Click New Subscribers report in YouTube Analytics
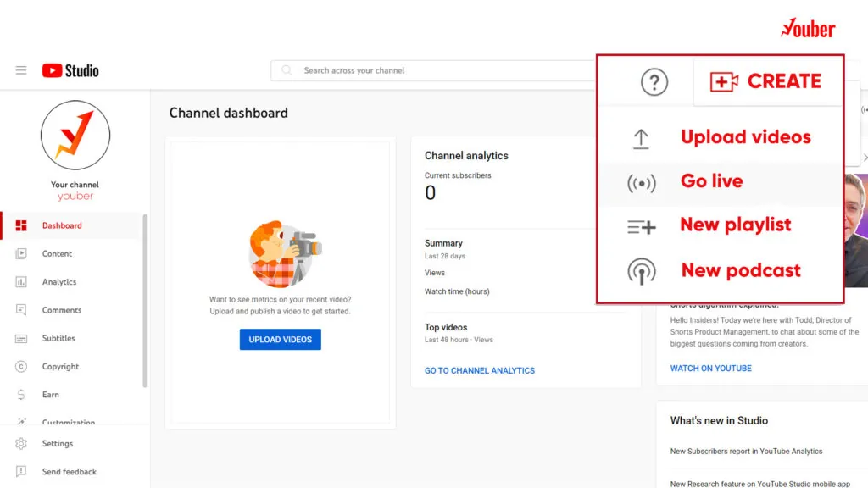868x488 pixels. click(746, 452)
